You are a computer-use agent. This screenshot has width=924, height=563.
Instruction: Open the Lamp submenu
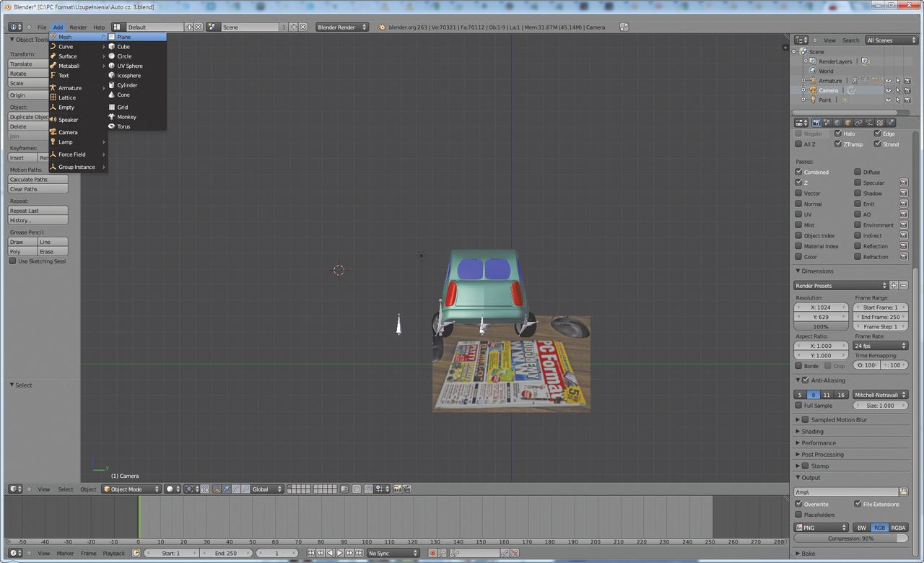tap(78, 142)
